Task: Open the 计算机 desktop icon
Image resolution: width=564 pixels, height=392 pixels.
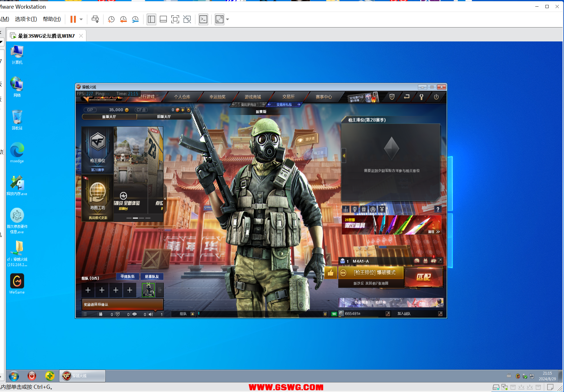Action: 17,55
